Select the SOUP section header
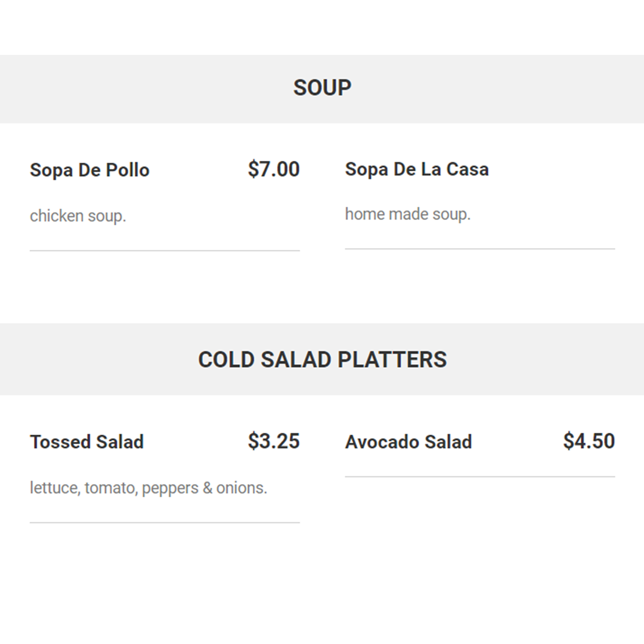Viewport: 644px width, 644px height. click(322, 89)
